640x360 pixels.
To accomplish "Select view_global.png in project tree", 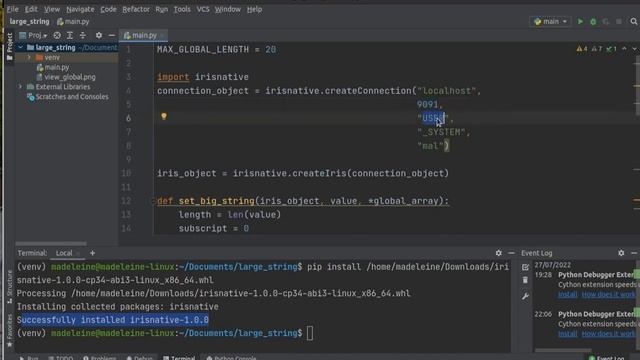I will pos(66,77).
